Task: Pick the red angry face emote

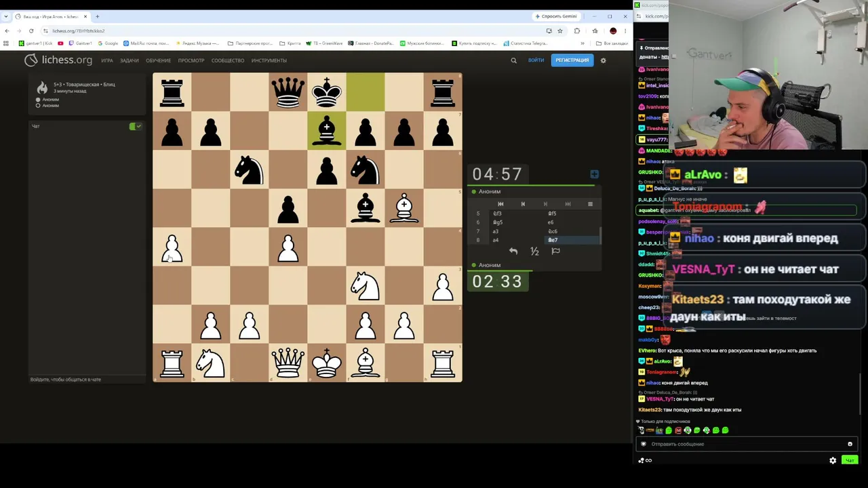Action: (678, 430)
